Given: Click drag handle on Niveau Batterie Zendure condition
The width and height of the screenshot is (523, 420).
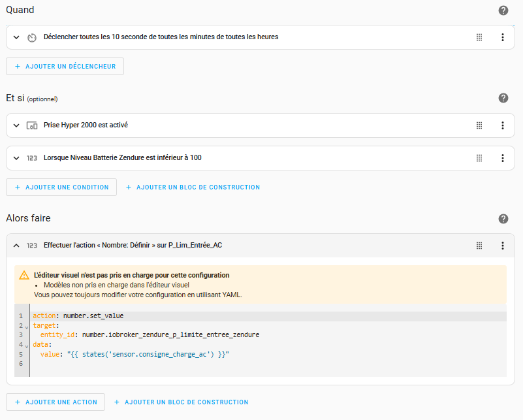Looking at the screenshot, I should point(479,158).
